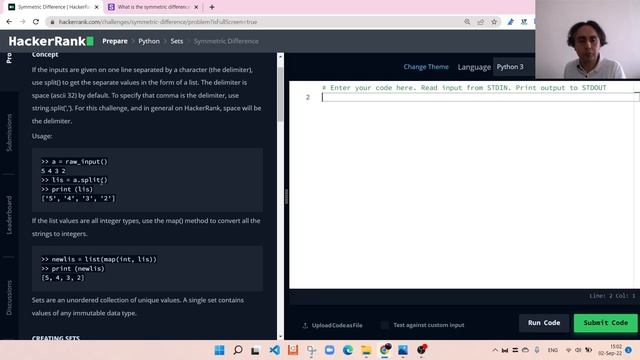Open the Prepare breadcrumb link
Viewport: 640px width, 360px height.
pos(115,41)
